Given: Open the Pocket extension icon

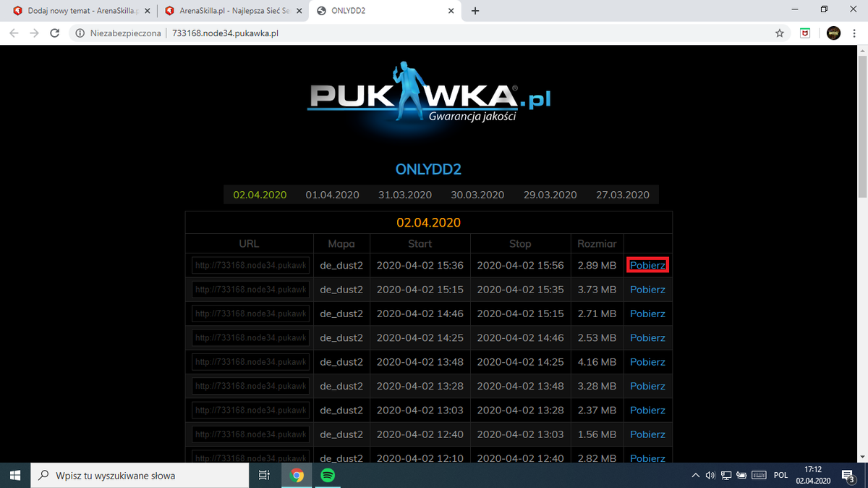Looking at the screenshot, I should 804,33.
